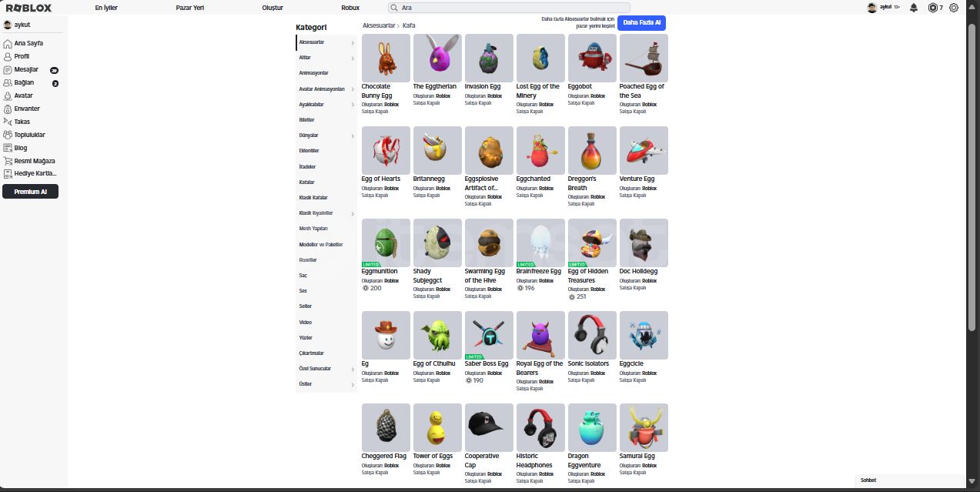Open the Eggobot item thumbnail
This screenshot has width=980, height=492.
pyautogui.click(x=592, y=58)
